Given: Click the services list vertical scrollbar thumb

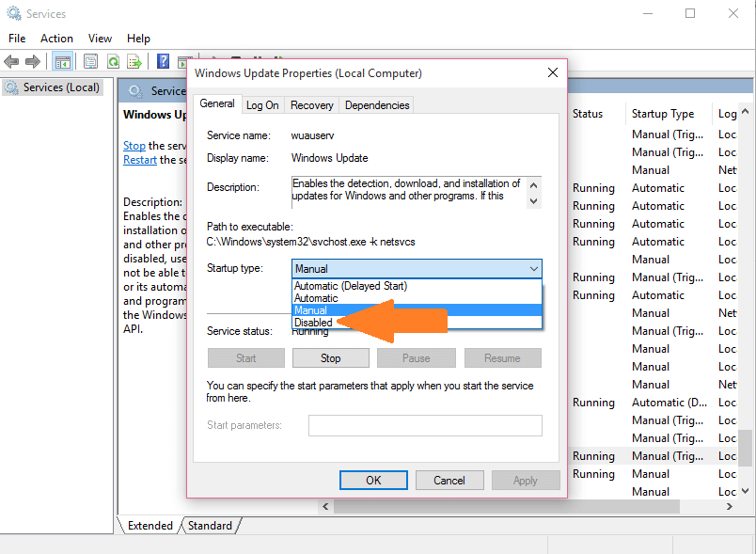Looking at the screenshot, I should click(x=746, y=448).
